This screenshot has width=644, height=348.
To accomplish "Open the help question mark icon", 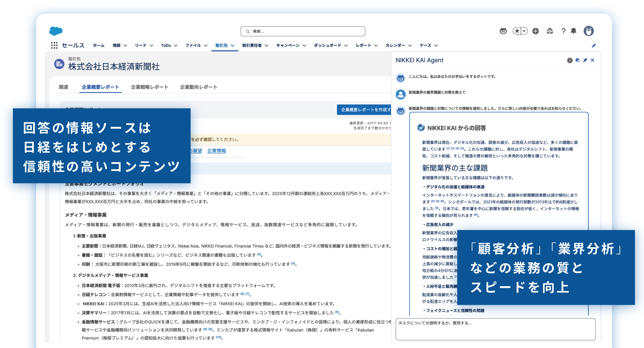I will point(563,31).
